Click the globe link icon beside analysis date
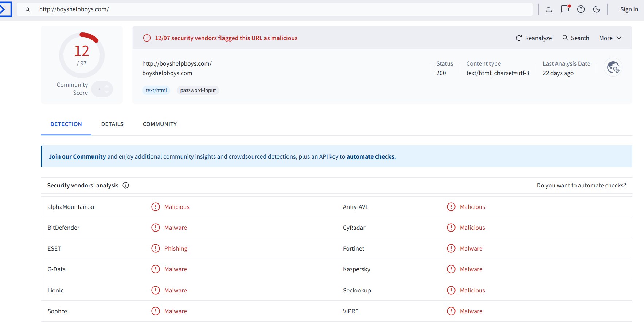Viewport: 644px width, 322px height. point(613,67)
